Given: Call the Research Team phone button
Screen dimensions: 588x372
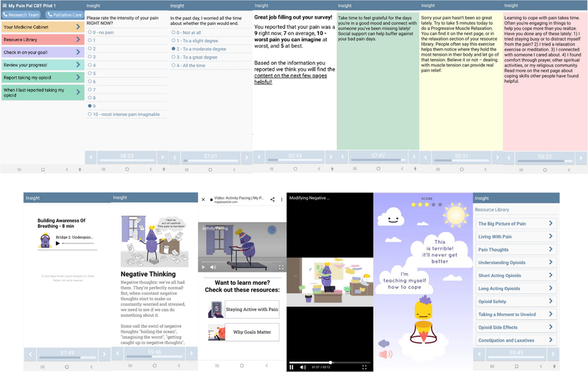Looking at the screenshot, I should point(21,15).
